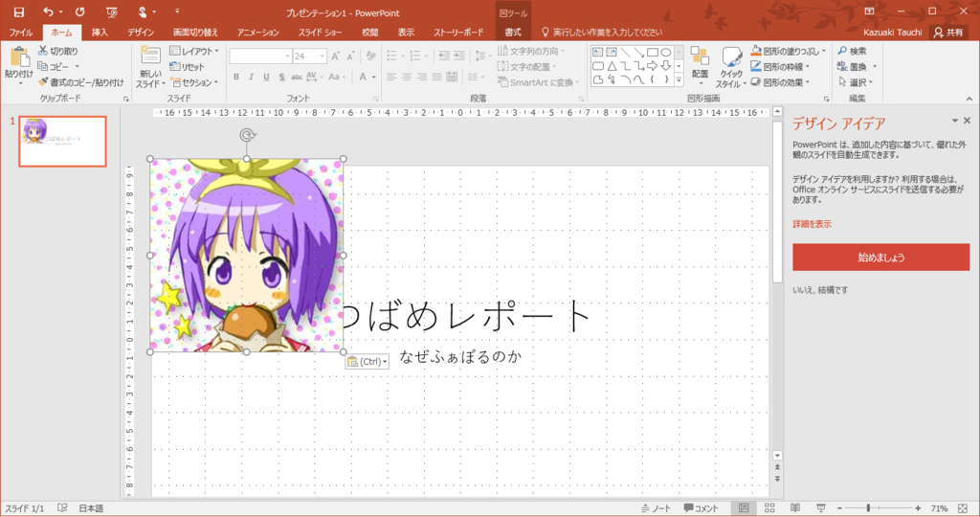Click the zoom in plus button
The width and height of the screenshot is (980, 517).
pos(918,508)
